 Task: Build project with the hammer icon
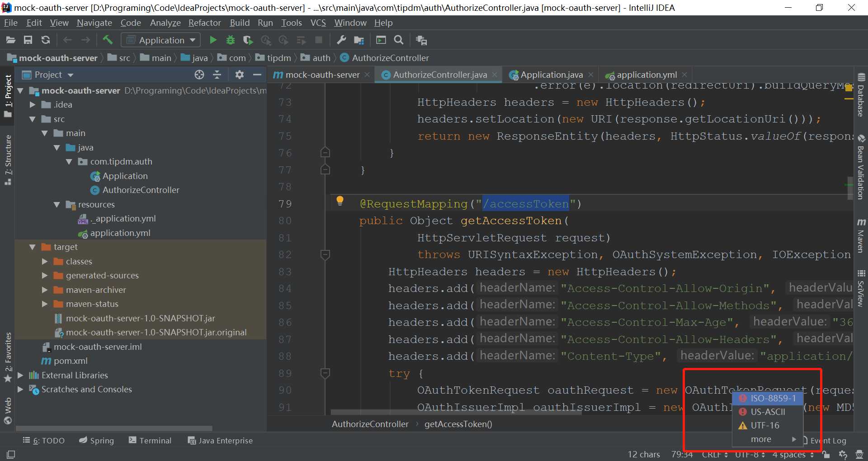[x=108, y=40]
